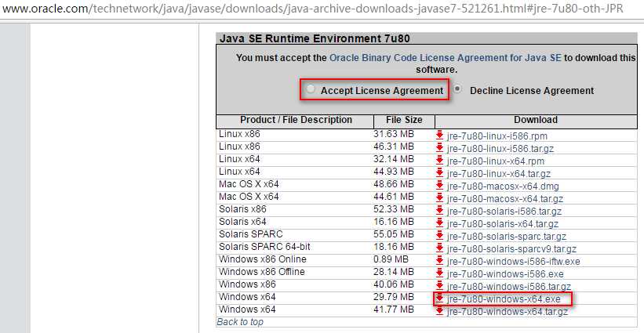This screenshot has width=644, height=333.
Task: Download jre-7u80-solaris-sparcv9.tar.gz file link
Action: click(x=511, y=249)
